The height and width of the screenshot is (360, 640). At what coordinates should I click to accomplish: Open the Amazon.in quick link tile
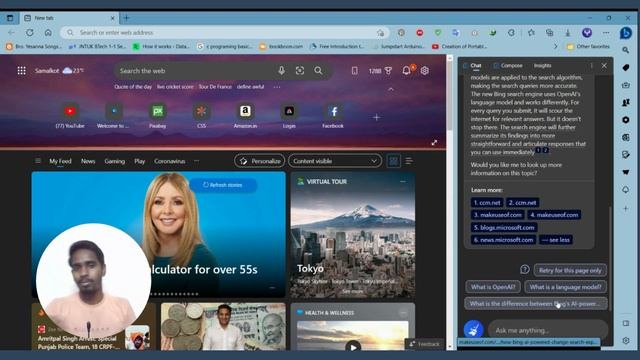coord(245,116)
